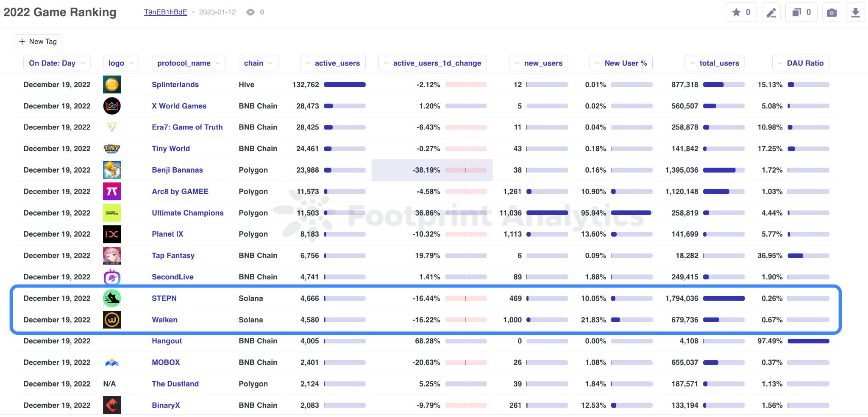
Task: Click the Hive chain cell
Action: [x=246, y=85]
